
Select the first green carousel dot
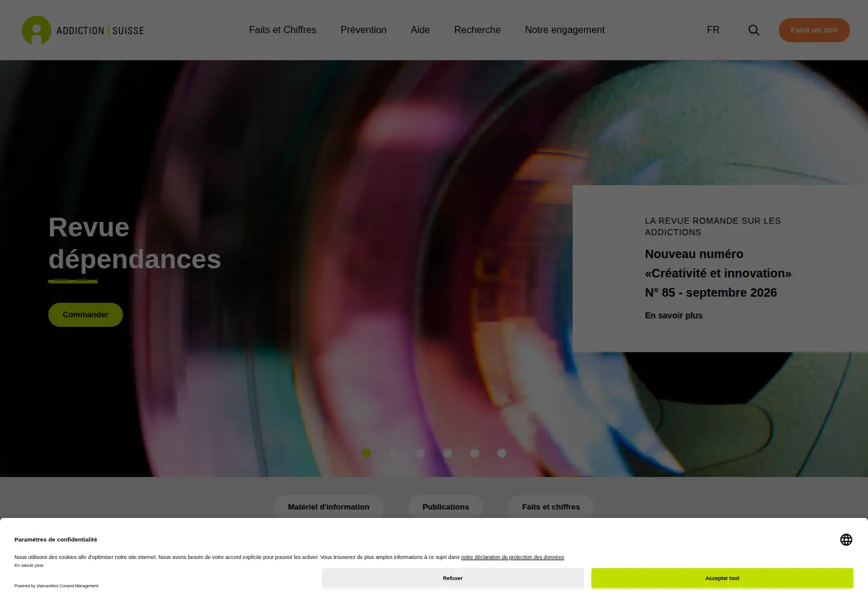pyautogui.click(x=366, y=453)
